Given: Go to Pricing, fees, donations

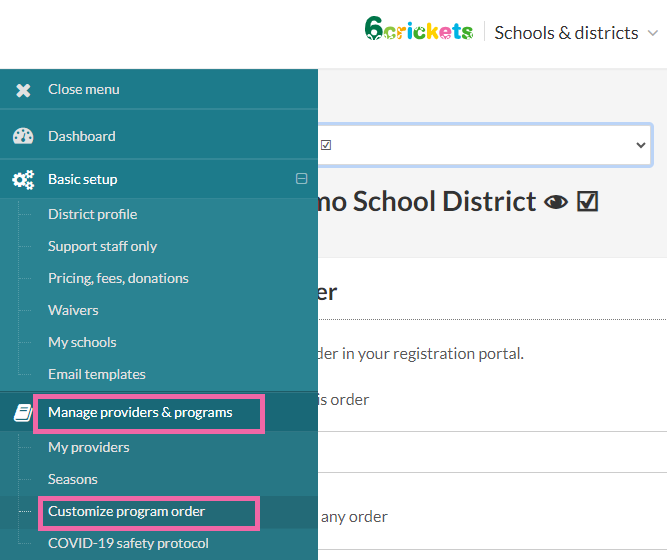Looking at the screenshot, I should tap(118, 278).
